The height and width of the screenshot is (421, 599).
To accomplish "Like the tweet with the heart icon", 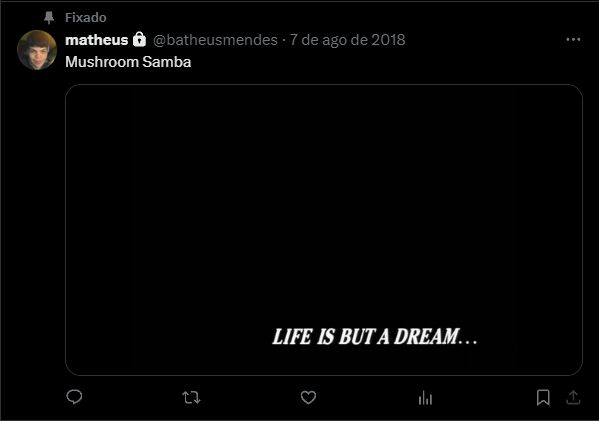I will [x=308, y=397].
